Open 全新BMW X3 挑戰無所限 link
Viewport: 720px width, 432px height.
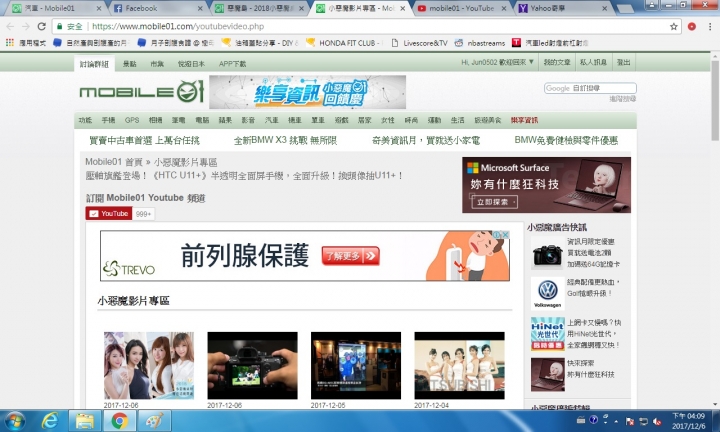pos(285,140)
